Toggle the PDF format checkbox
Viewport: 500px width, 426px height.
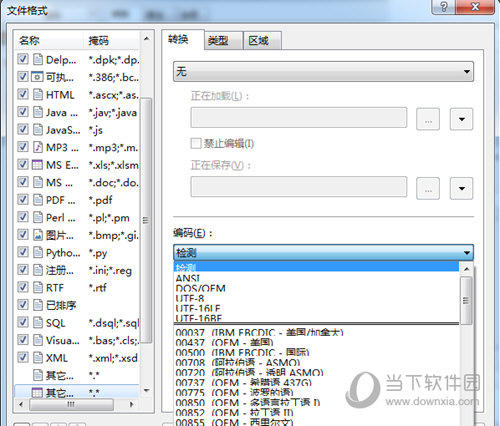coord(23,200)
